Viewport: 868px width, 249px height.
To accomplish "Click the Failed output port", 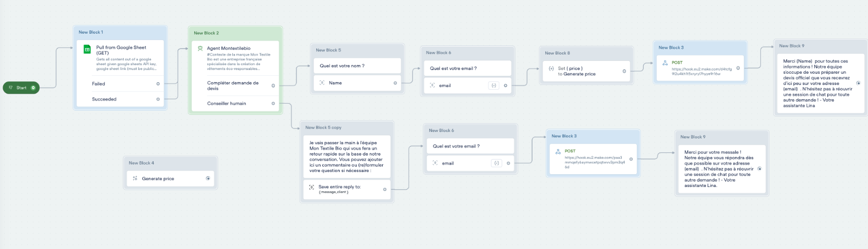I will tap(158, 84).
